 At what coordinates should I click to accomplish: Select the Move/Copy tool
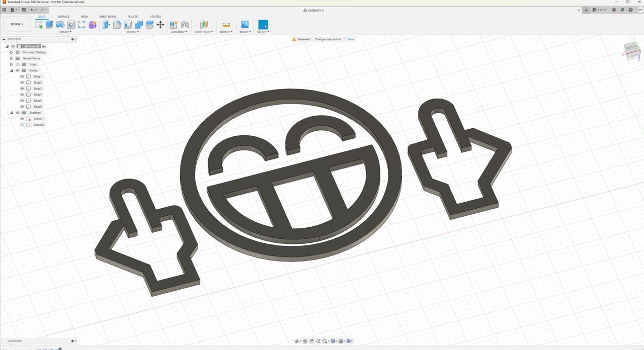pyautogui.click(x=160, y=25)
